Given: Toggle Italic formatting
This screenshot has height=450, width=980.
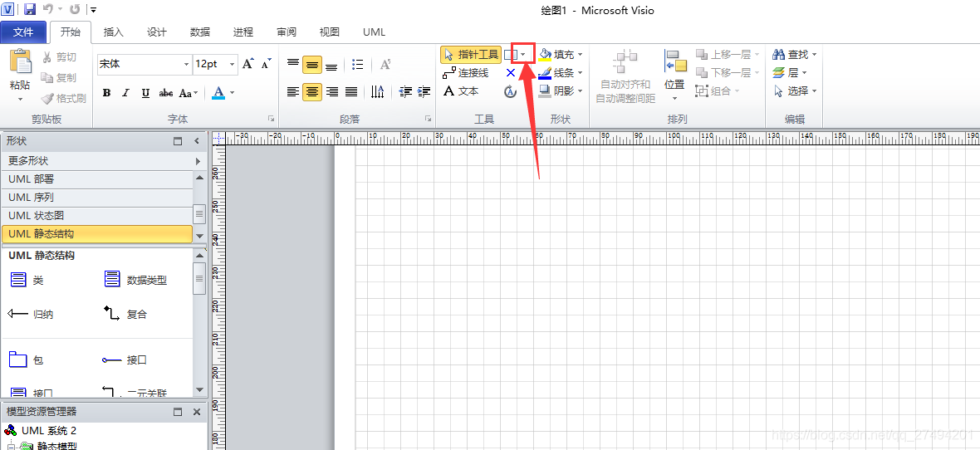Looking at the screenshot, I should point(125,93).
